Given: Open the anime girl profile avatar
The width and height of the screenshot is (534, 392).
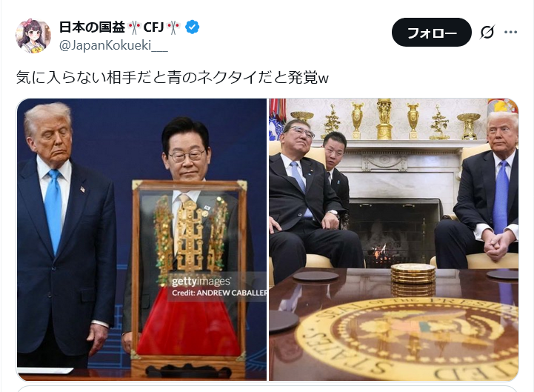Looking at the screenshot, I should tap(33, 36).
